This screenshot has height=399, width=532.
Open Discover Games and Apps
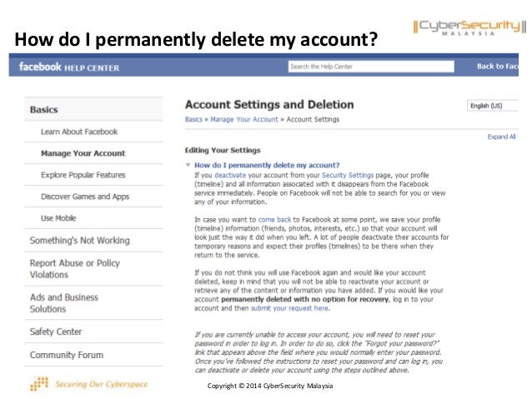pos(85,197)
